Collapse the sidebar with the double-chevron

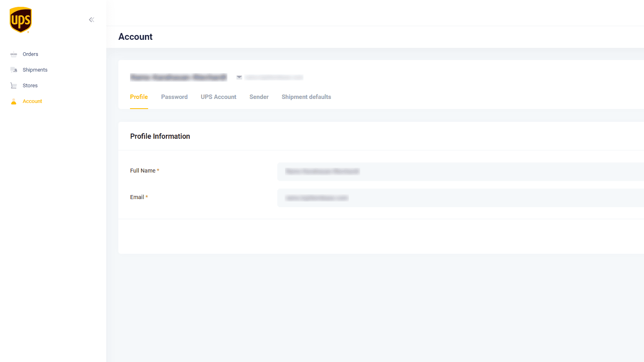(x=91, y=19)
